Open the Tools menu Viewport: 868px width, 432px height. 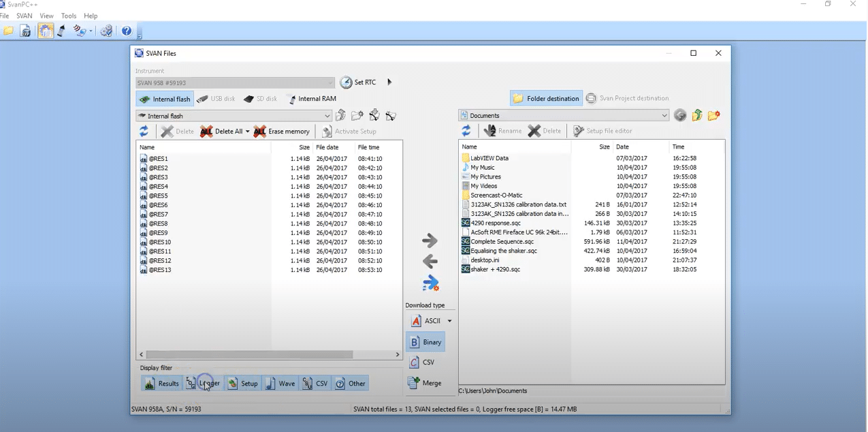(x=69, y=16)
